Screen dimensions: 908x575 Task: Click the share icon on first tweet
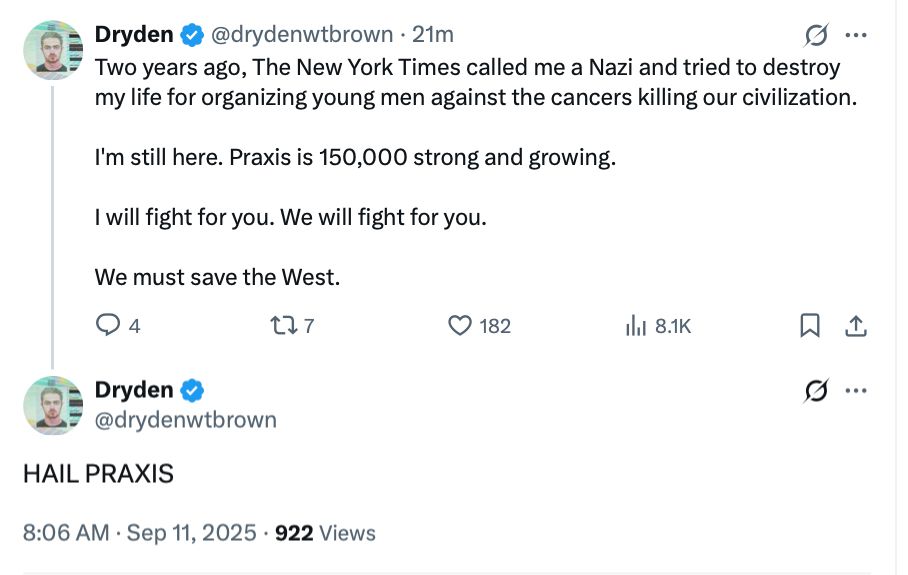[x=856, y=325]
